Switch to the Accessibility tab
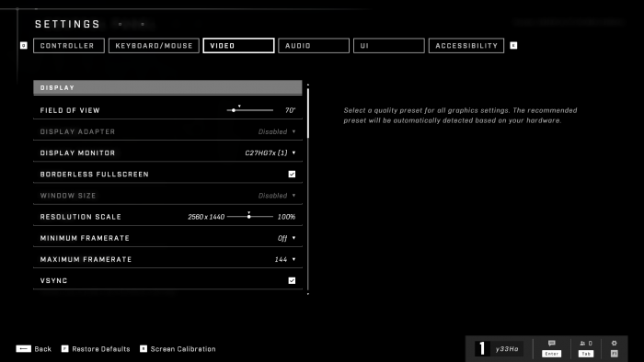 [466, 46]
